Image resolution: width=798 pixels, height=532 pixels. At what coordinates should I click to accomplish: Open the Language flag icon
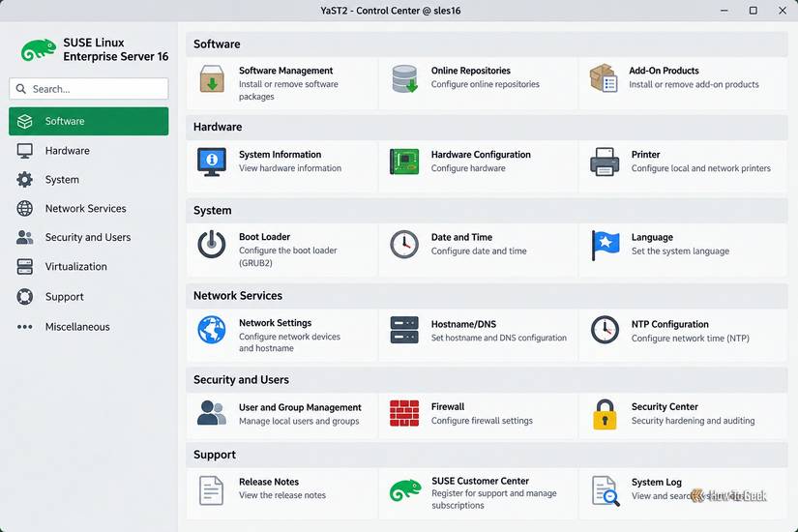click(606, 245)
